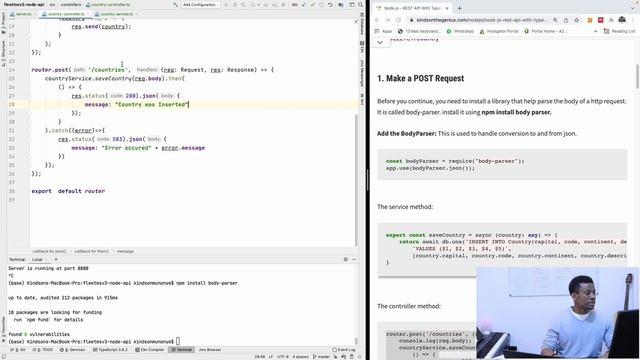Open the Hostgator Portal bookmark

coord(499,31)
